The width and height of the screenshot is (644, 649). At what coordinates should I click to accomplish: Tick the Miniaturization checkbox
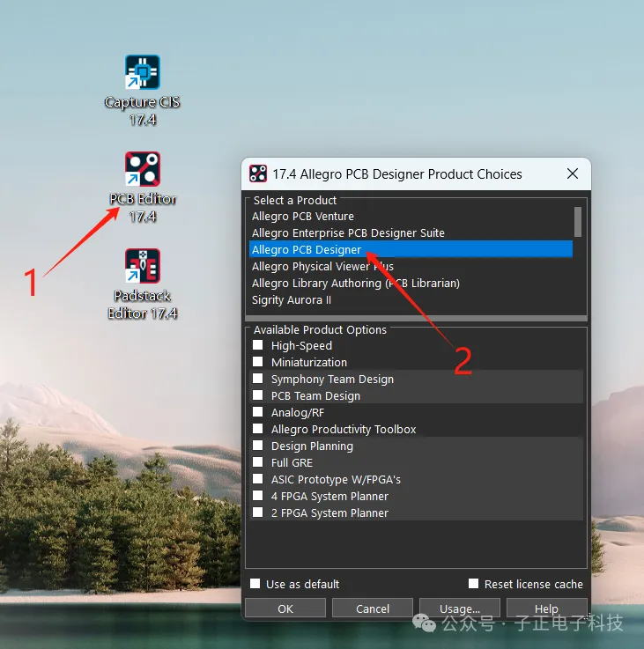pos(257,362)
